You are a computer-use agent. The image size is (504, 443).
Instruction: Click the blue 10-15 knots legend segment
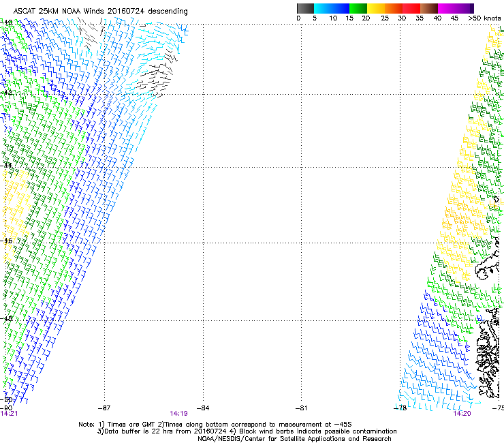[340, 8]
